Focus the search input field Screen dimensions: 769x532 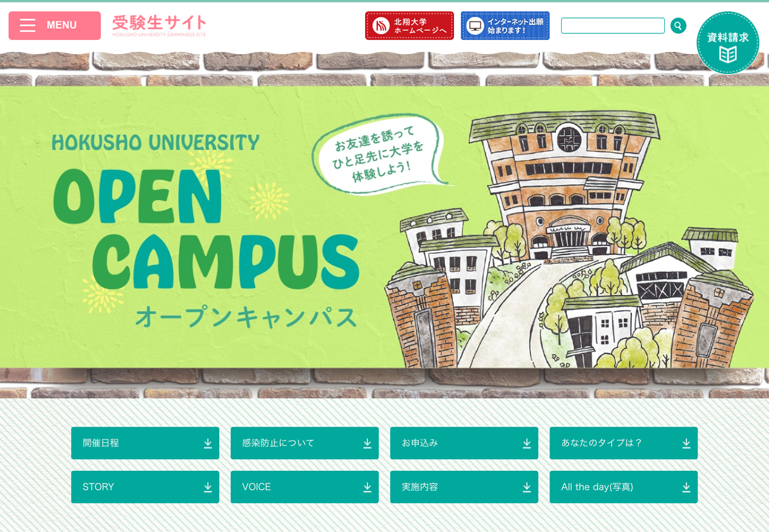click(x=613, y=26)
